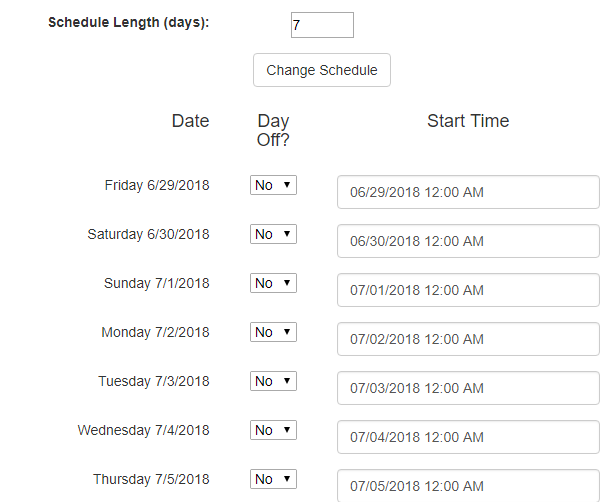
Task: Open Day Off dropdown for Friday 6/29/2018
Action: coord(273,185)
